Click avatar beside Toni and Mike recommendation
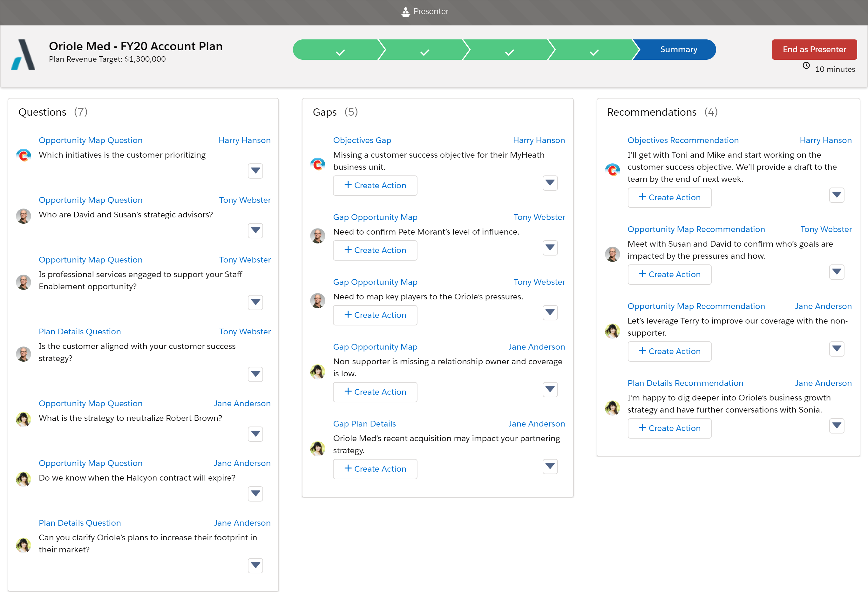Viewport: 868px width, 601px height. click(613, 170)
